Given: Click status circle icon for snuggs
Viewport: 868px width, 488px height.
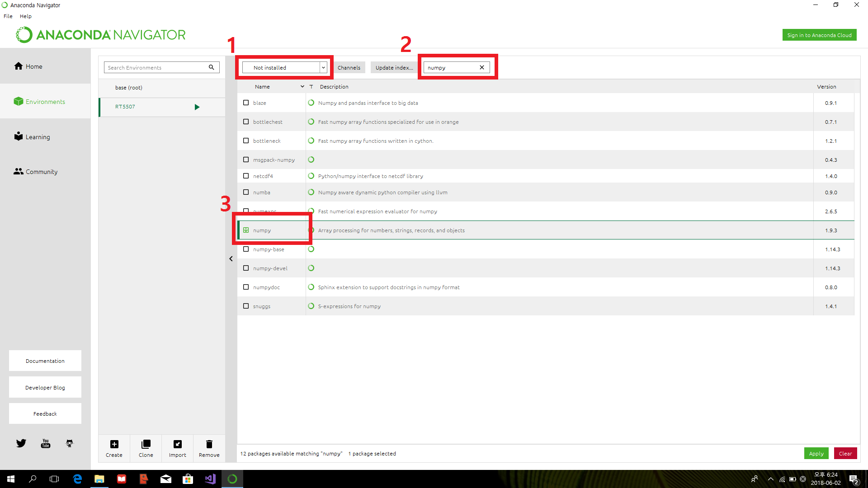Looking at the screenshot, I should [311, 306].
